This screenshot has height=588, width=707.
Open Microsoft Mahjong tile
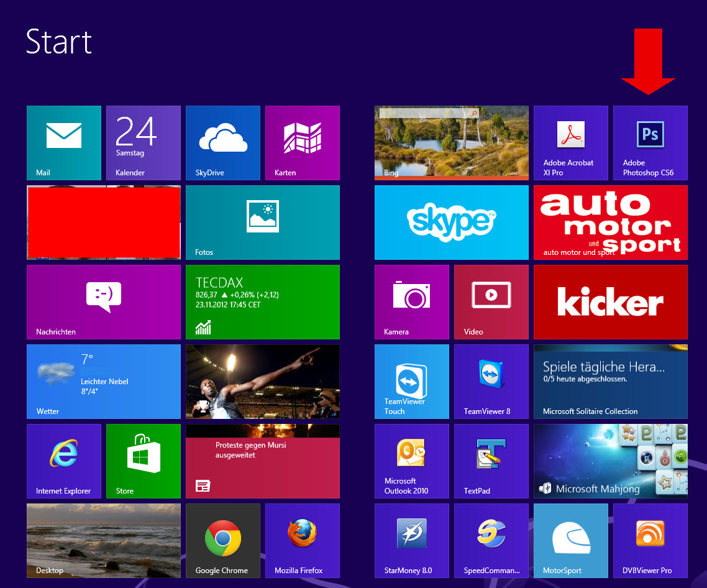pos(611,461)
